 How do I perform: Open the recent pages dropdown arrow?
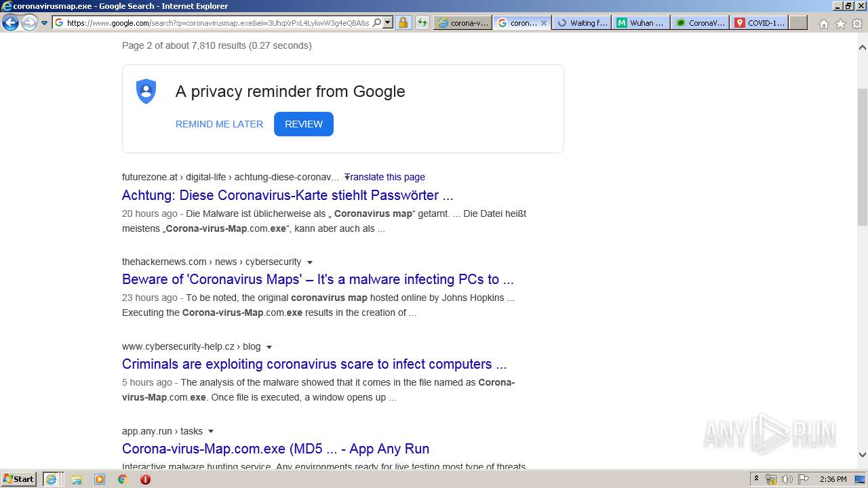tap(44, 23)
